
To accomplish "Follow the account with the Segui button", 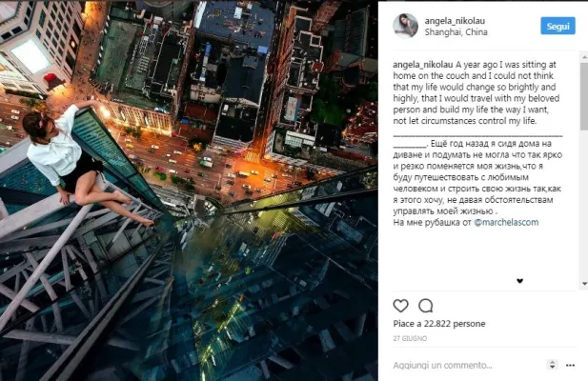I will 558,26.
